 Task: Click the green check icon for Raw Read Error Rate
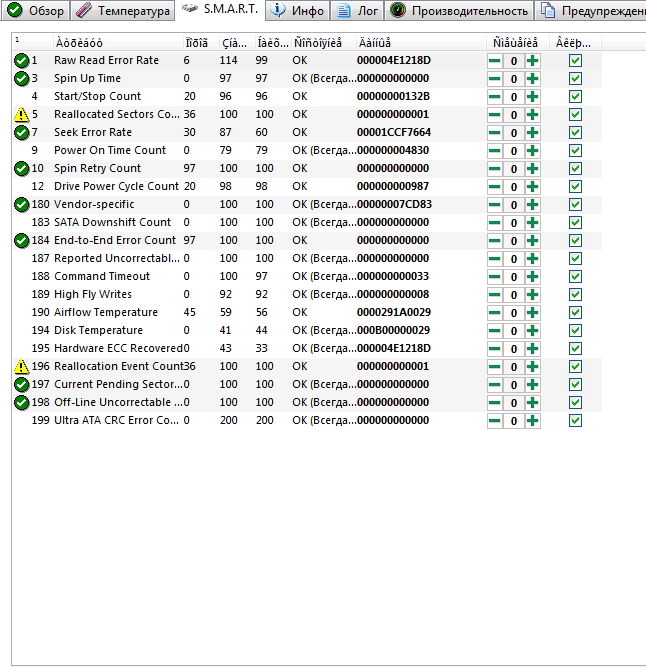coord(21,60)
